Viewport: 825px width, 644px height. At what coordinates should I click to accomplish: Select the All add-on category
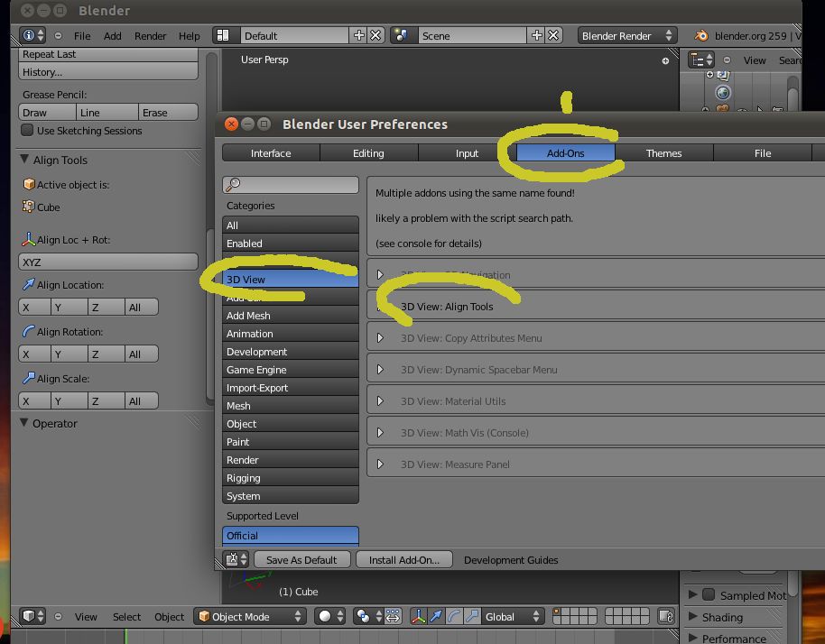291,225
